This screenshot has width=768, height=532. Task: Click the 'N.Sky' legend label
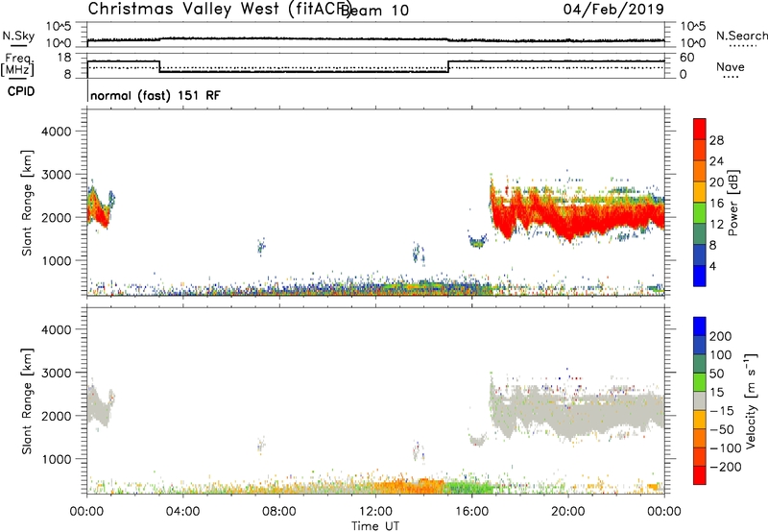[x=18, y=36]
